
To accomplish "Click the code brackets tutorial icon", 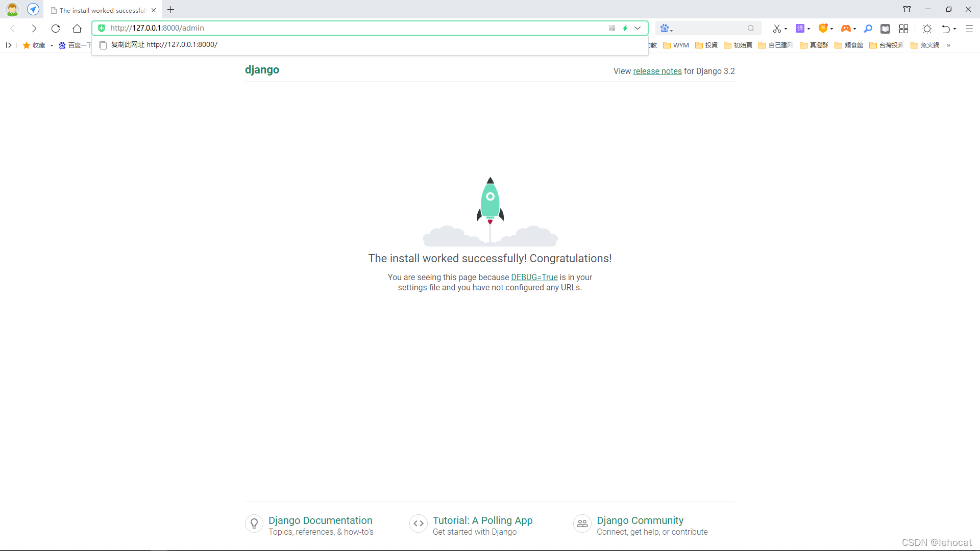I will point(419,523).
